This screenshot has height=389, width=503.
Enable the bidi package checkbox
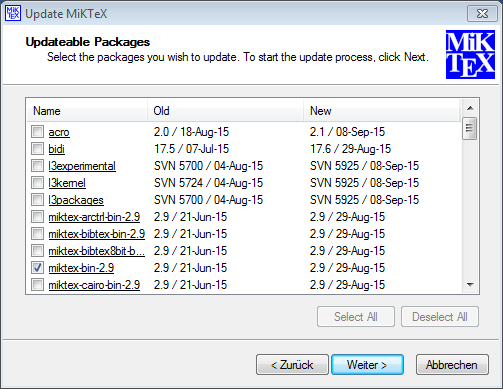pyautogui.click(x=37, y=149)
